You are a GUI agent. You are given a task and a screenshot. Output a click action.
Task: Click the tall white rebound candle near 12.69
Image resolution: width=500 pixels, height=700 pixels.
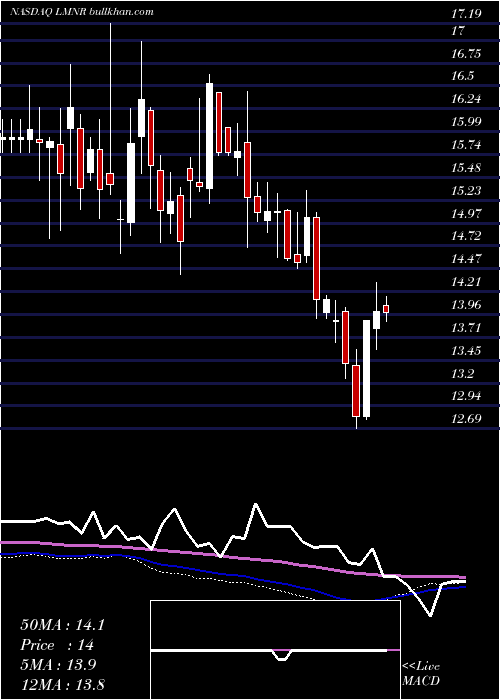[367, 369]
